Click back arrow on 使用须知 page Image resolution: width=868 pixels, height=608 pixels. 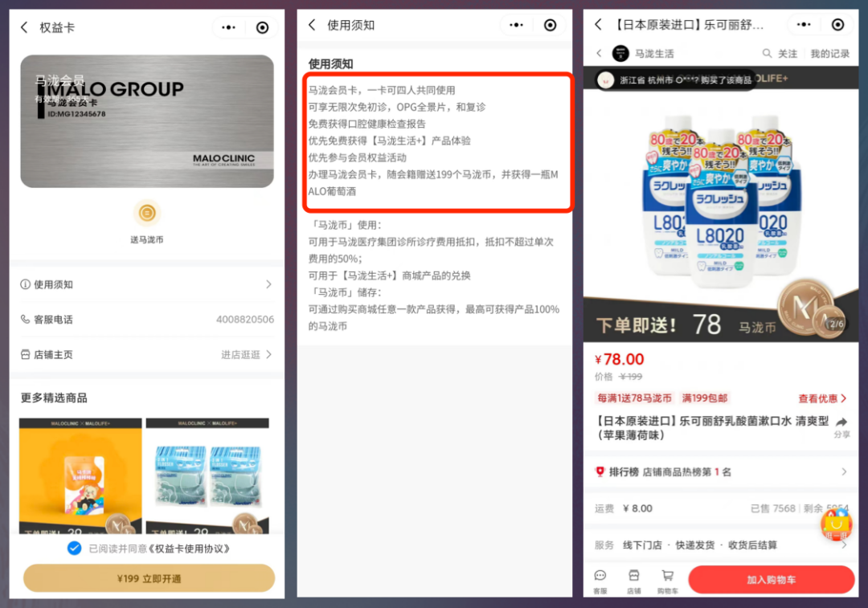click(312, 26)
